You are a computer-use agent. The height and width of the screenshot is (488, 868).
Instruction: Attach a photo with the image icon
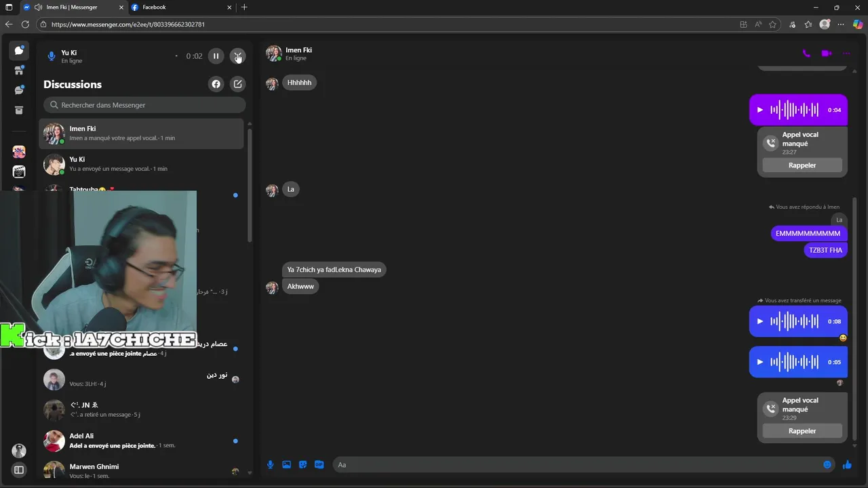click(286, 465)
